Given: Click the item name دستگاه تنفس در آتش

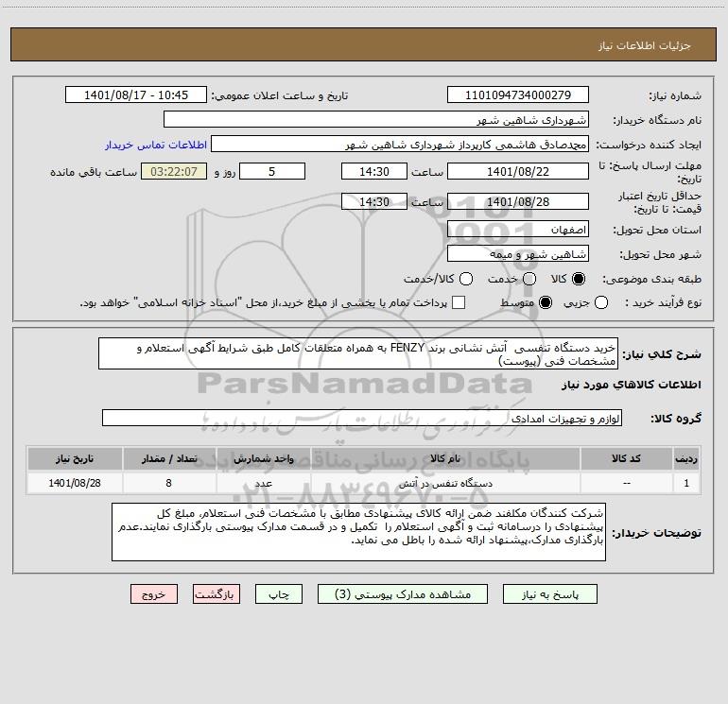Looking at the screenshot, I should point(445,483).
